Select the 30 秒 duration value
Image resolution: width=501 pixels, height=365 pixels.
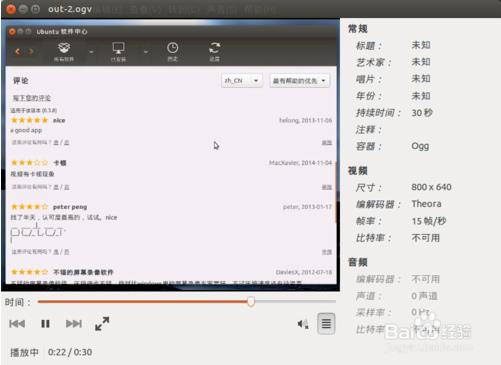(x=422, y=113)
